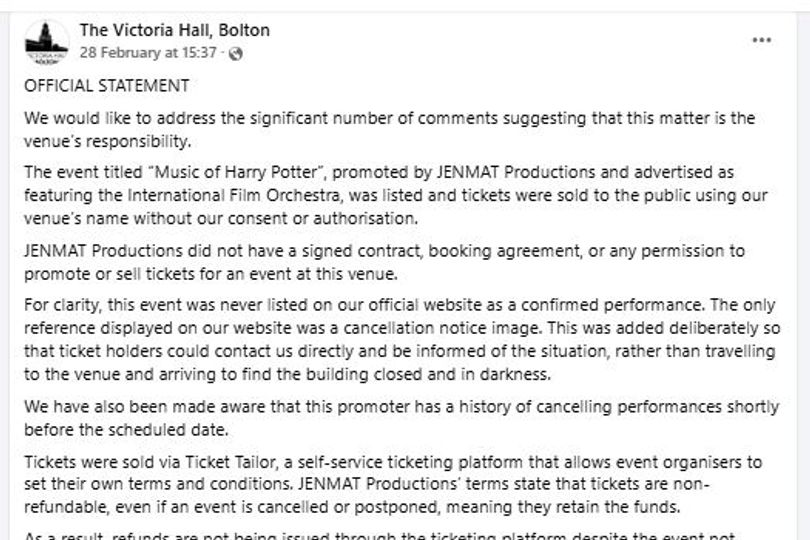Open the post options three-dot menu
810x540 pixels.
(761, 40)
